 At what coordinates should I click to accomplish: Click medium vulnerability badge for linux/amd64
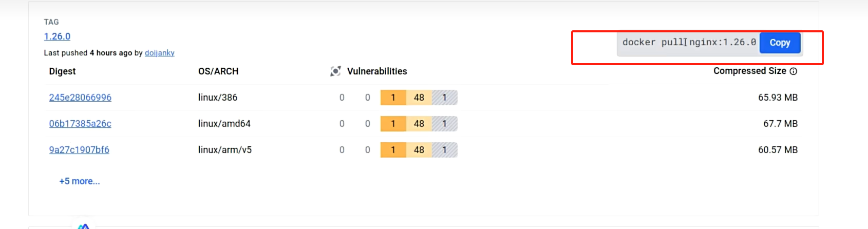[x=393, y=124]
